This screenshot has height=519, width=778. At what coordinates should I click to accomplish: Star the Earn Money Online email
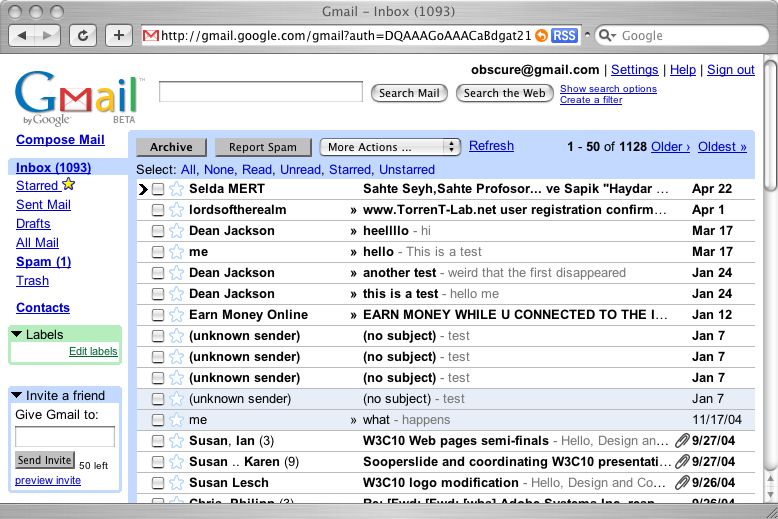pos(176,315)
